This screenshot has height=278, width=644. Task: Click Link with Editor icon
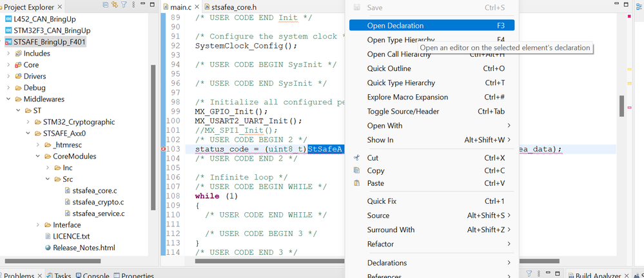pos(113,6)
